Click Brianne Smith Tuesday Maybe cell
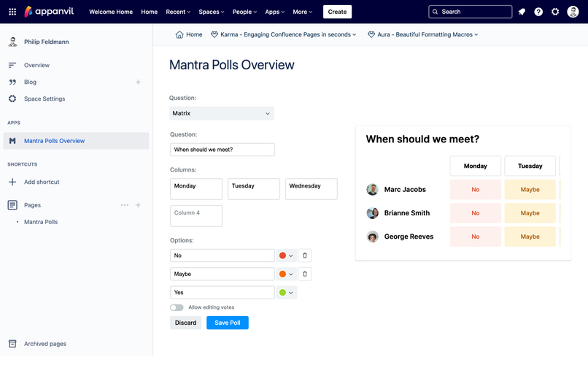The height and width of the screenshot is (392, 588). (530, 213)
